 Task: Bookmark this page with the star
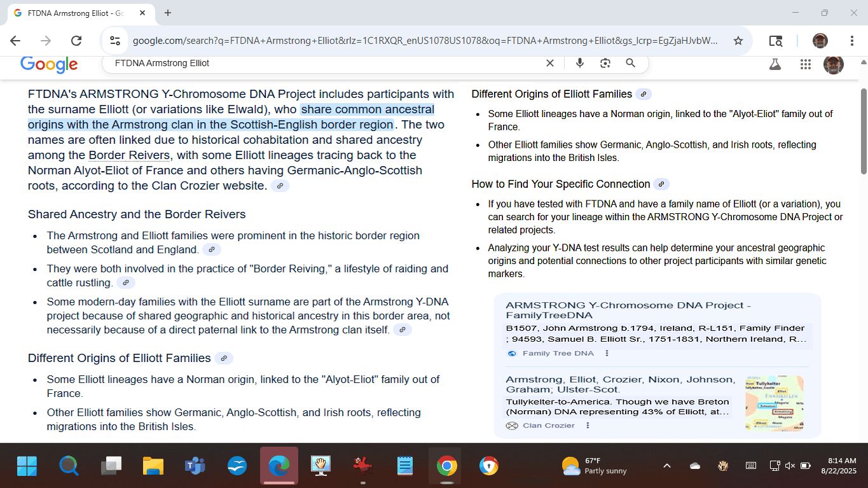pyautogui.click(x=738, y=41)
